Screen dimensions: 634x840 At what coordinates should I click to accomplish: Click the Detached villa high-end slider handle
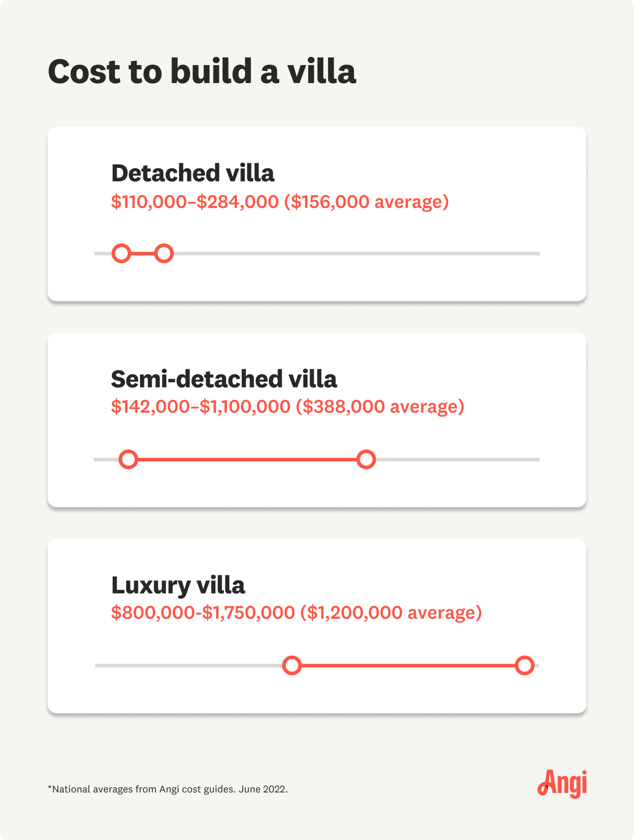(x=164, y=253)
